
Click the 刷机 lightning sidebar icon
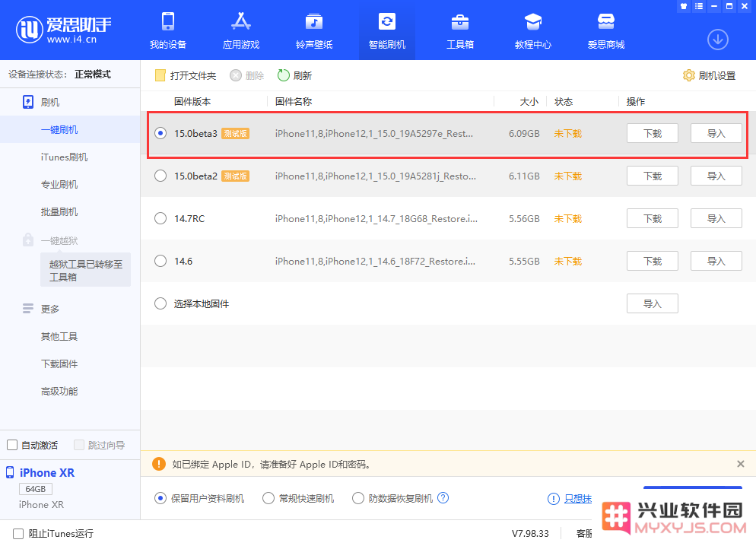28,102
